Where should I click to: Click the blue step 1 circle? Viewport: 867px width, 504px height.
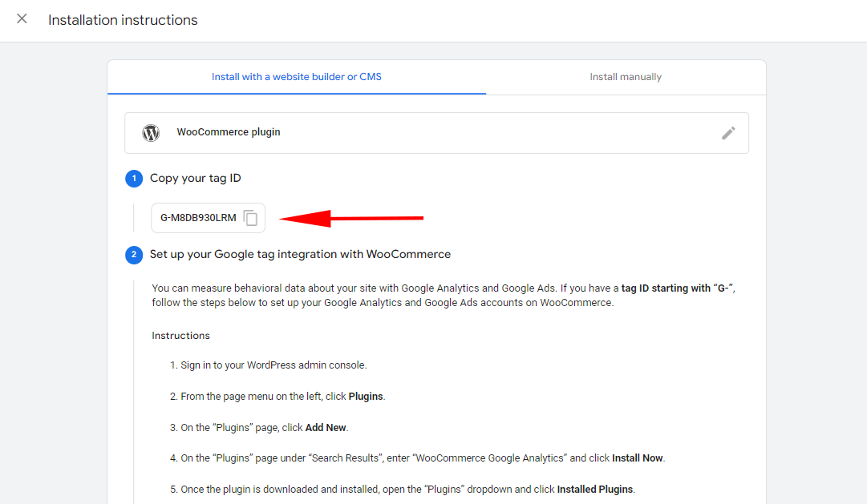pyautogui.click(x=134, y=178)
